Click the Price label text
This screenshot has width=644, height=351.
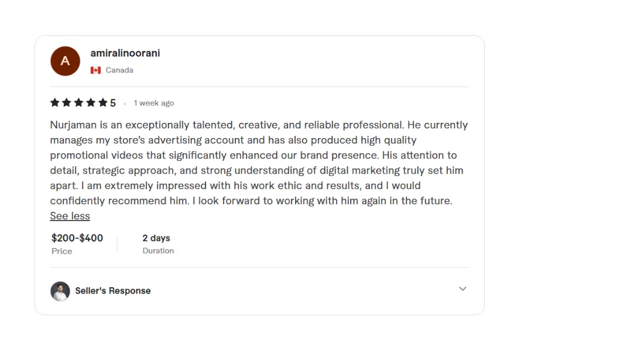(x=61, y=251)
